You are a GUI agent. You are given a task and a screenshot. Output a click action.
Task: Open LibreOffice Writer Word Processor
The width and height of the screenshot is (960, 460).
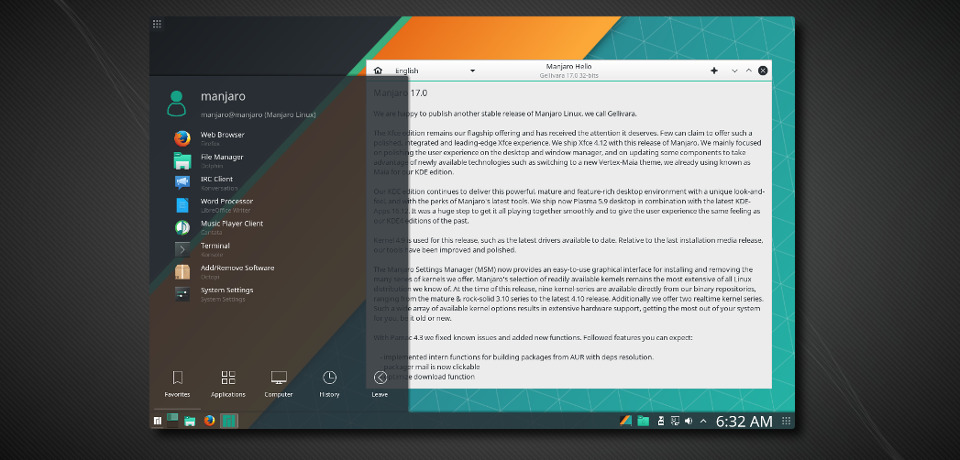[x=183, y=205]
